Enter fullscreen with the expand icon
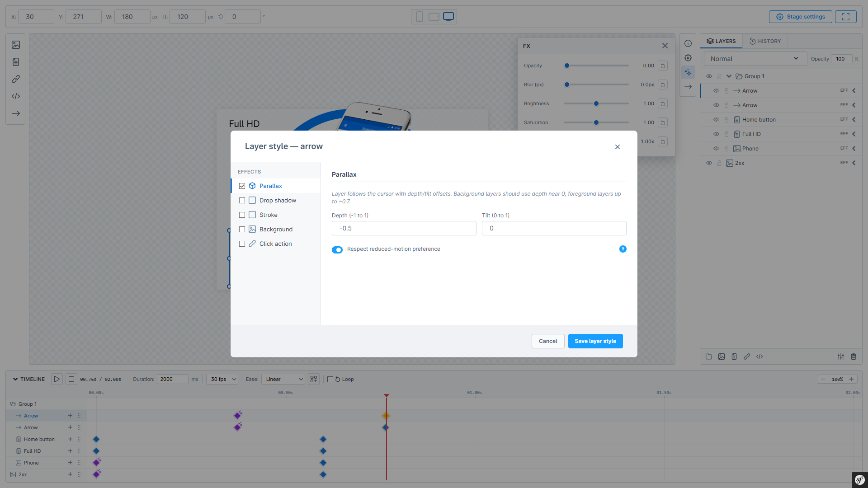The width and height of the screenshot is (868, 488). coord(846,17)
